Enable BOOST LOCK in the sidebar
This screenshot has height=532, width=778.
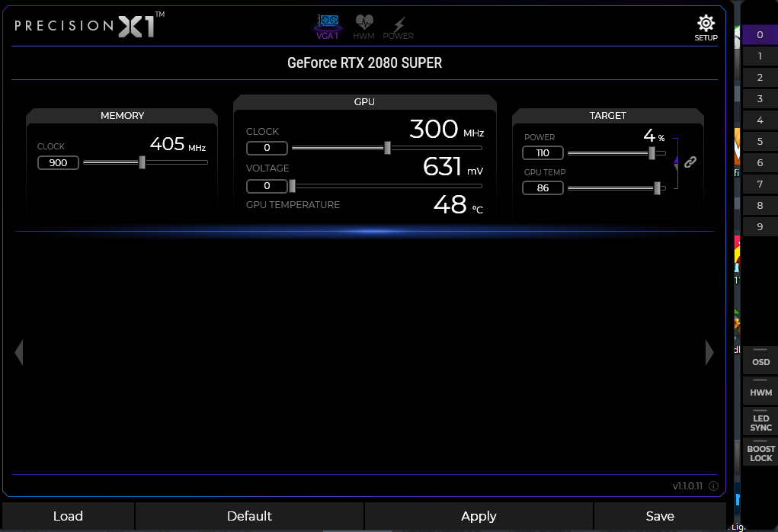760,453
